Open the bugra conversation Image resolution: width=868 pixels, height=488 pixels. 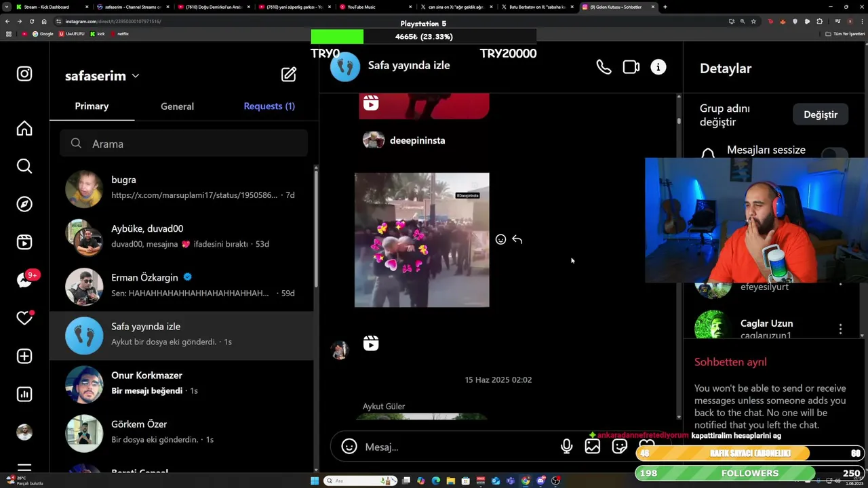(x=182, y=188)
